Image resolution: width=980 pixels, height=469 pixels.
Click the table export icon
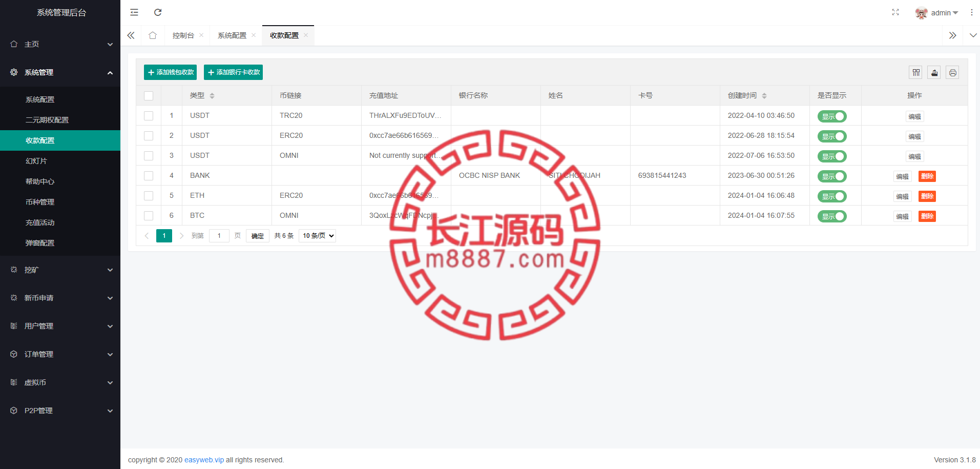(x=934, y=72)
